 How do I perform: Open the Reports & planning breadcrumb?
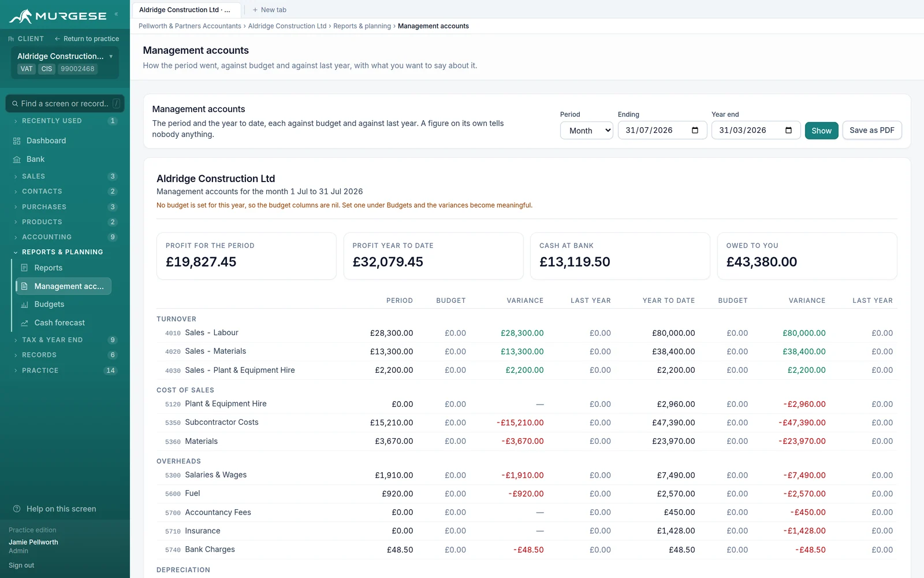pyautogui.click(x=362, y=26)
